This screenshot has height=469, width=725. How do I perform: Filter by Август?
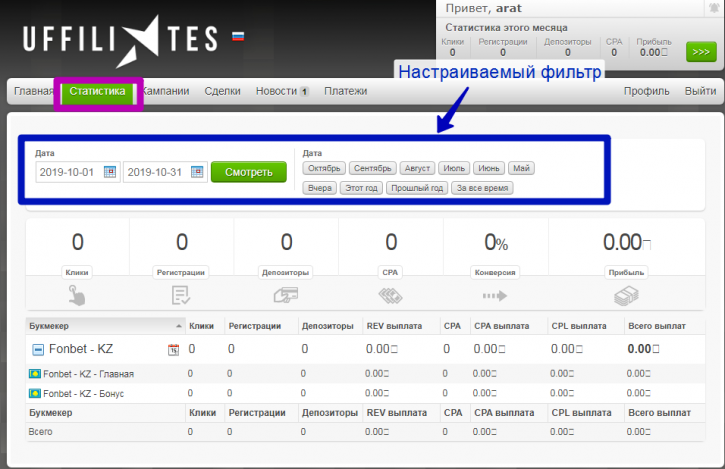417,168
